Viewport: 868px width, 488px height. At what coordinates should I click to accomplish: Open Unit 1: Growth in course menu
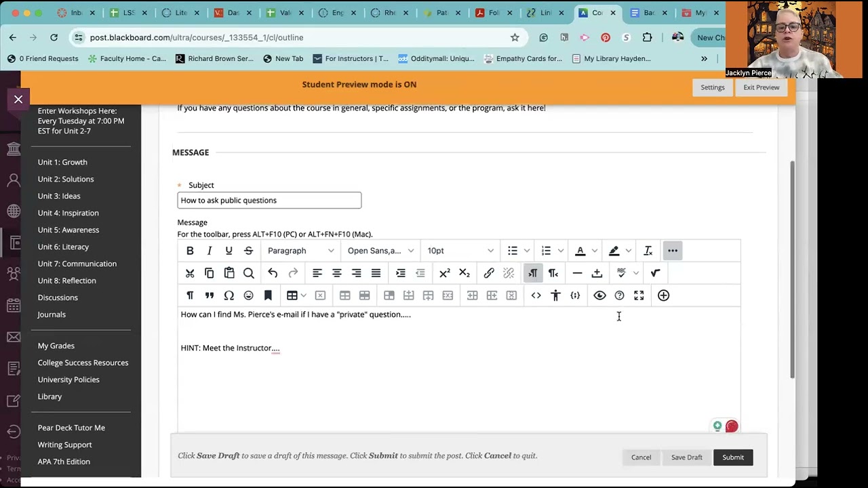point(62,162)
